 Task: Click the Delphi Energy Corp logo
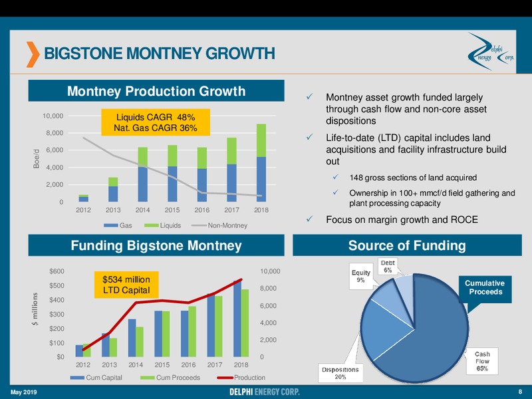point(491,52)
